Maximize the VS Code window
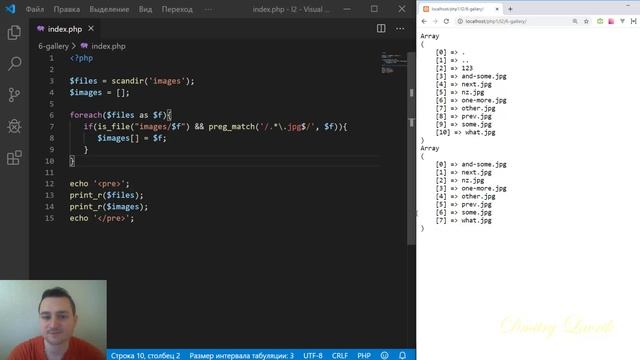640x360 pixels. pyautogui.click(x=374, y=9)
